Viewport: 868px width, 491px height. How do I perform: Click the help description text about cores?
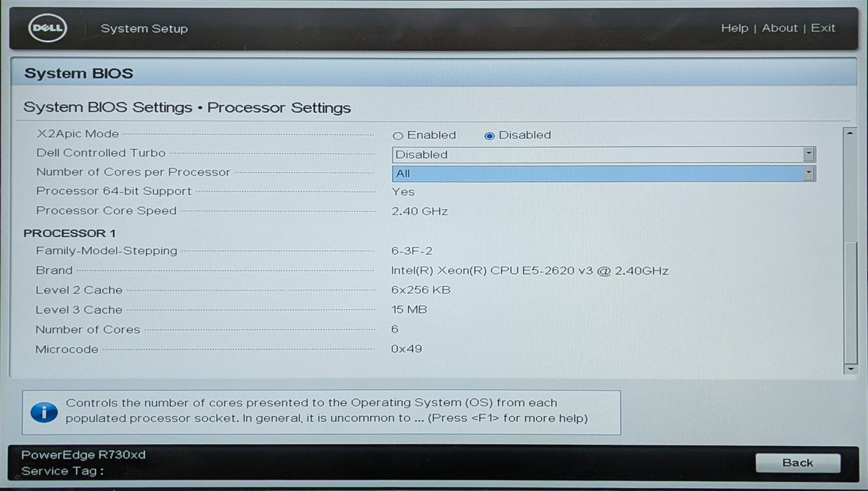[x=327, y=411]
